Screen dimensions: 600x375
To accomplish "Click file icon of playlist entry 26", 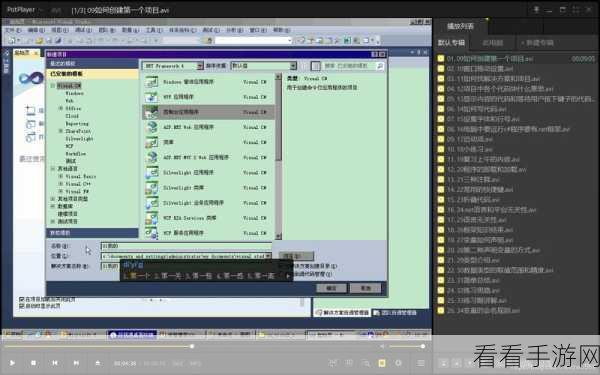I will pos(441,310).
